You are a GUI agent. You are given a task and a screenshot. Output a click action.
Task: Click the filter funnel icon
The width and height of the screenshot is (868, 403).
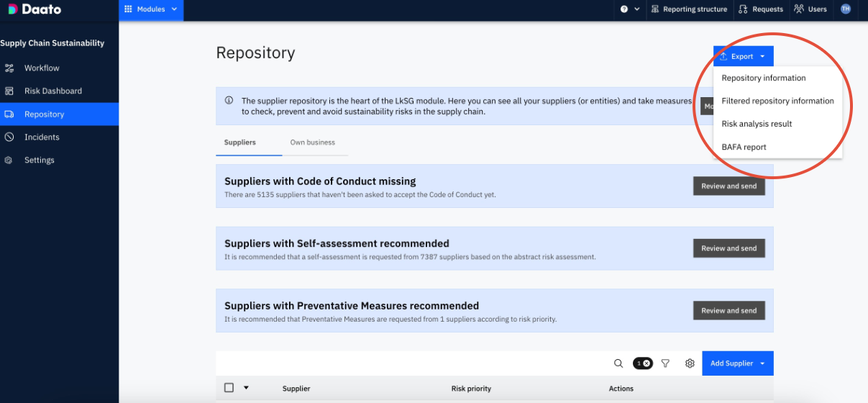tap(665, 363)
